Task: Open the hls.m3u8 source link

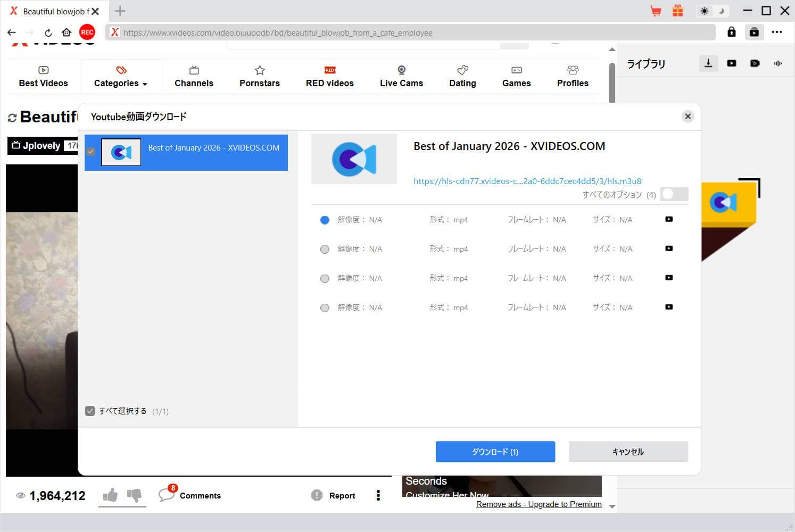Action: click(527, 181)
